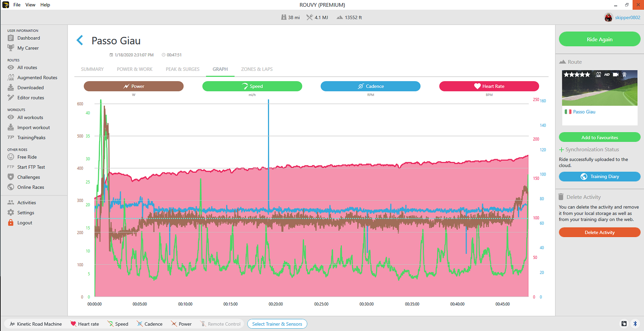Click the 1/18/2020 2:31:07 PM date

pos(131,55)
